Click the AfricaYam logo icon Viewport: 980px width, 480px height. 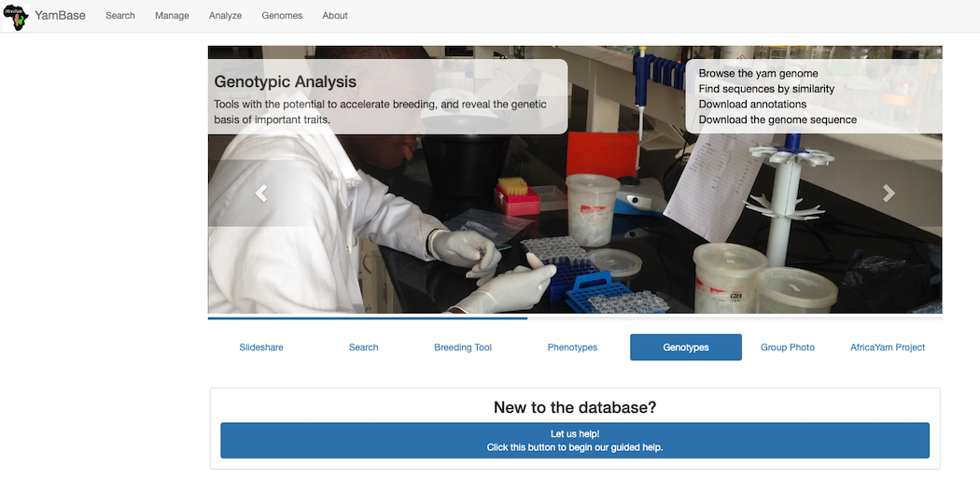click(x=16, y=16)
